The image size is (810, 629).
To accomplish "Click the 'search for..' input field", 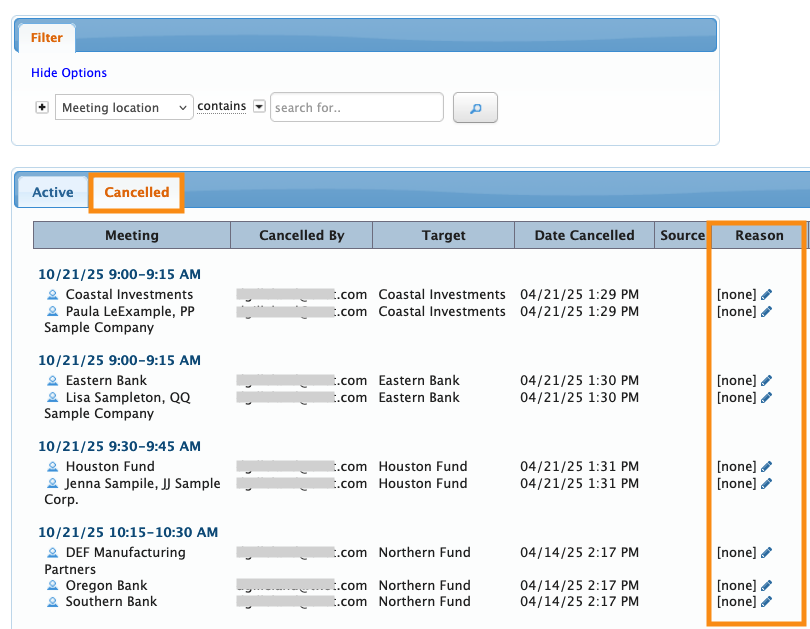I will 356,107.
